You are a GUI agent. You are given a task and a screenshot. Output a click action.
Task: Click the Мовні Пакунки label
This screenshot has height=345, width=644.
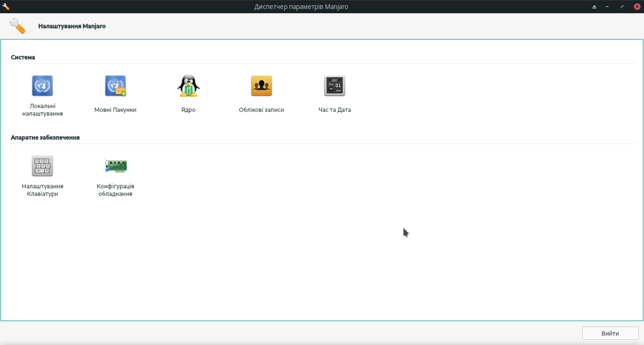point(115,110)
